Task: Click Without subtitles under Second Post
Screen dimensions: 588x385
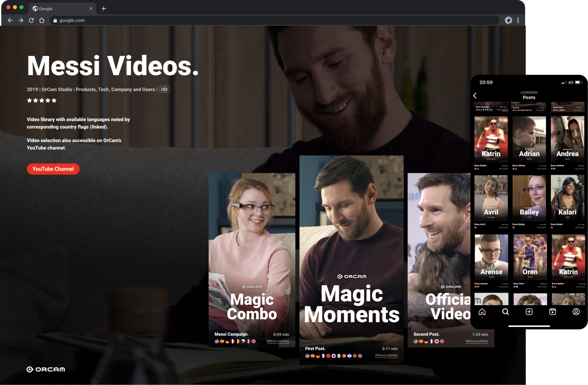Action: 477,341
